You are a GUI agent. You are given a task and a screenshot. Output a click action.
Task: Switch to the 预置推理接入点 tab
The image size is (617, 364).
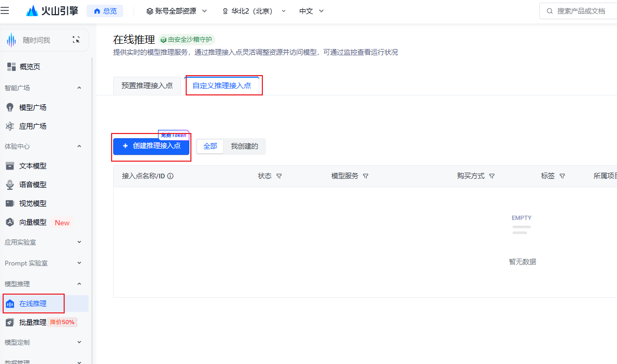[147, 86]
